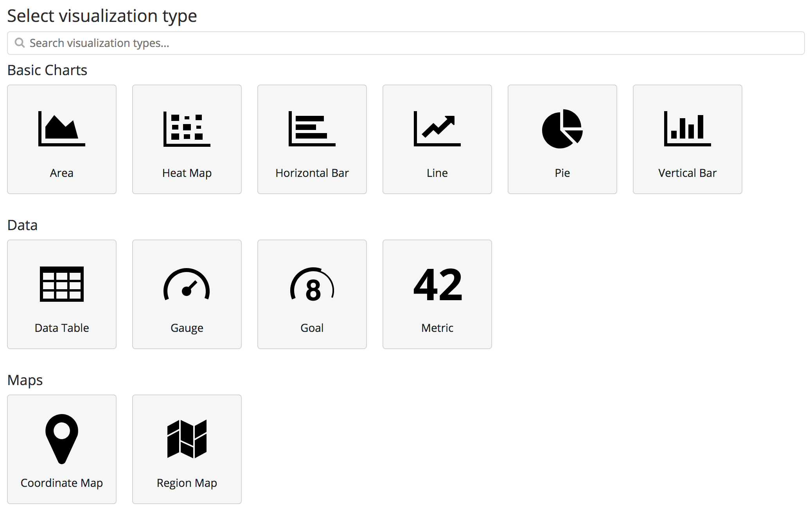
Task: Focus the Search visualization types field
Action: [x=406, y=43]
